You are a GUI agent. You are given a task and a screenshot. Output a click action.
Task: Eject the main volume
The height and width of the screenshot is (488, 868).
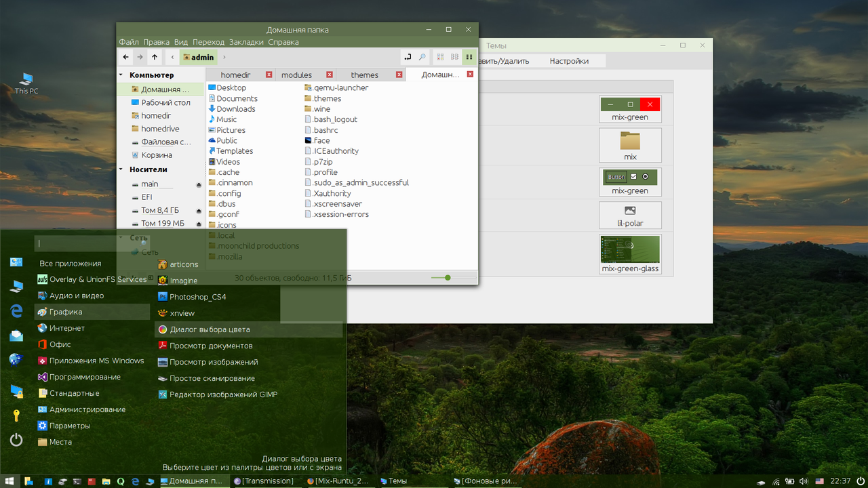point(199,184)
